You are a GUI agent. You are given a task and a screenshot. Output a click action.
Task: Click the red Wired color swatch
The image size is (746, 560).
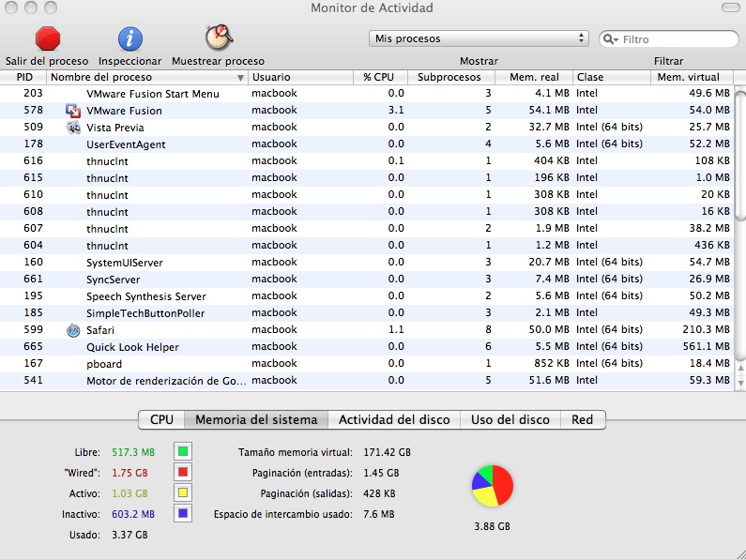tap(183, 473)
